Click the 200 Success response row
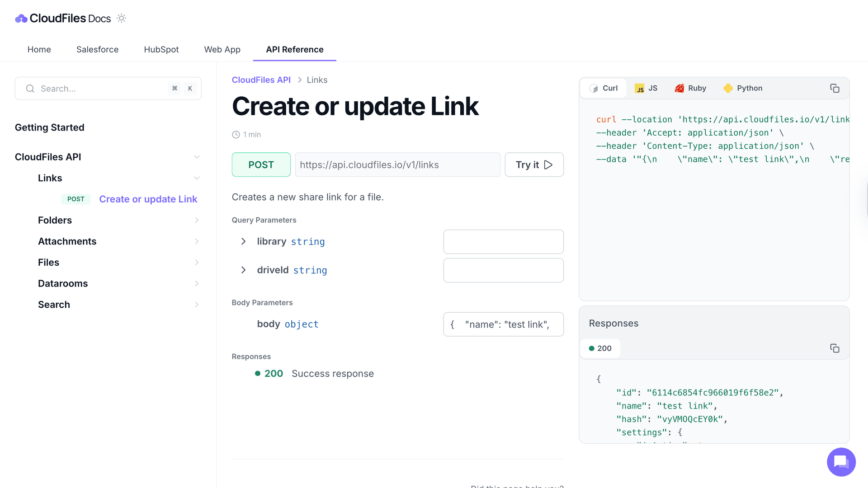The height and width of the screenshot is (488, 868). point(314,374)
